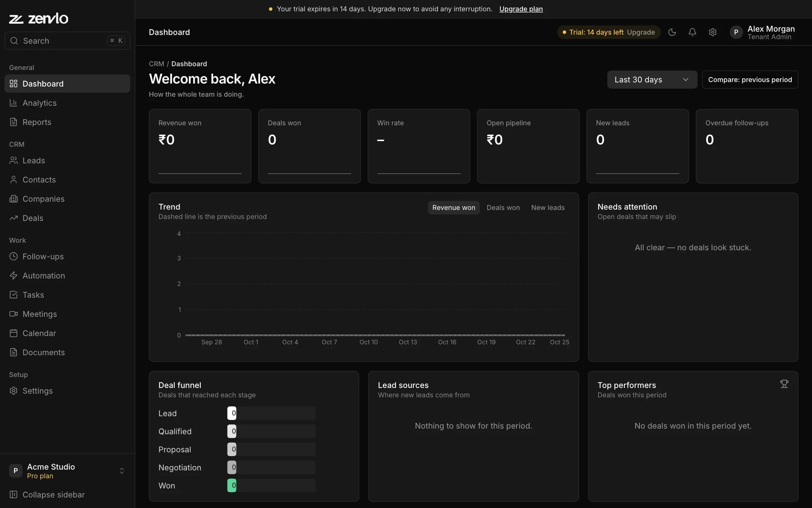Viewport: 812px width, 508px height.
Task: Open Tasks page
Action: (67, 295)
